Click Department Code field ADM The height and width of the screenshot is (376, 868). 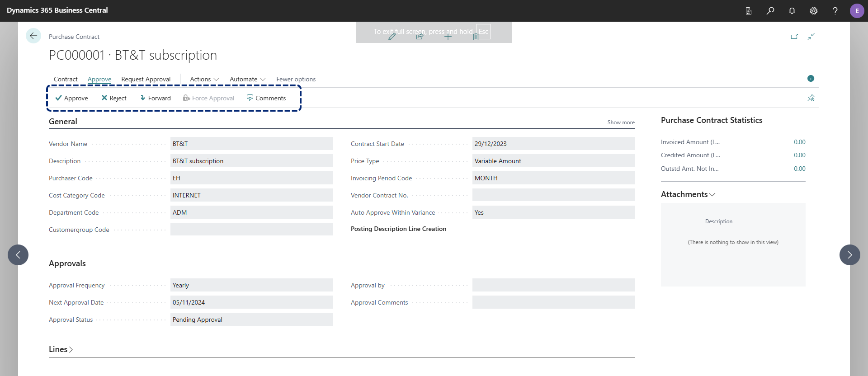(251, 212)
